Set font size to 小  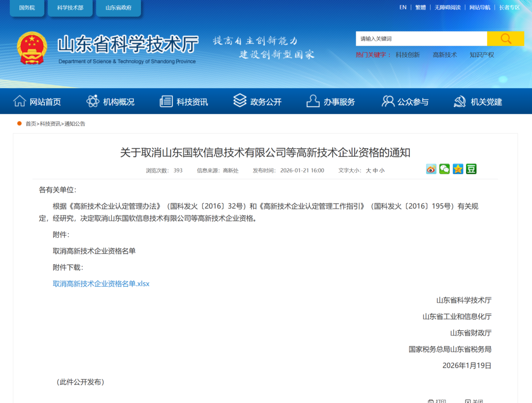[382, 171]
